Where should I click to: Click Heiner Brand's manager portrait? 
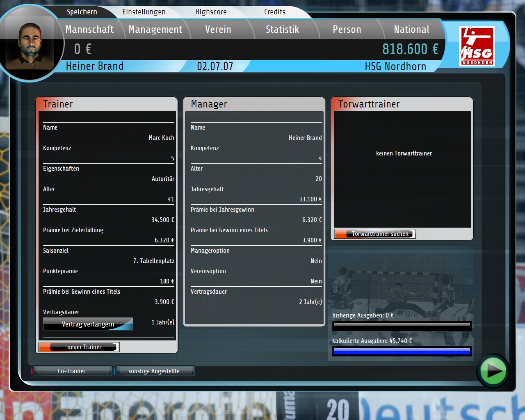30,46
